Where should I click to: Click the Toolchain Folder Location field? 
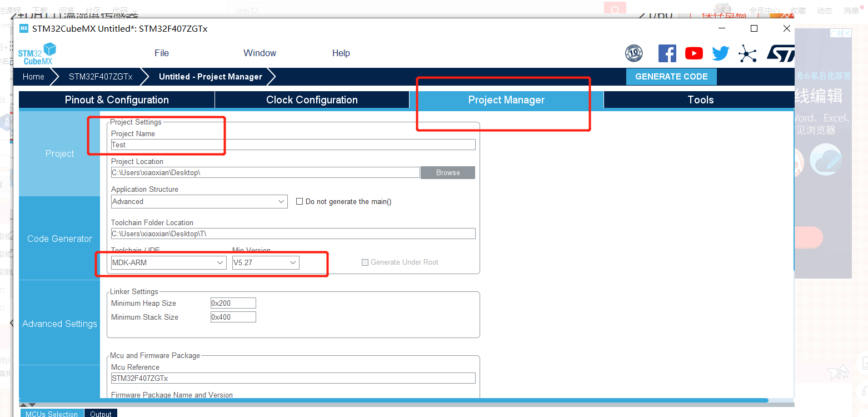pyautogui.click(x=293, y=234)
